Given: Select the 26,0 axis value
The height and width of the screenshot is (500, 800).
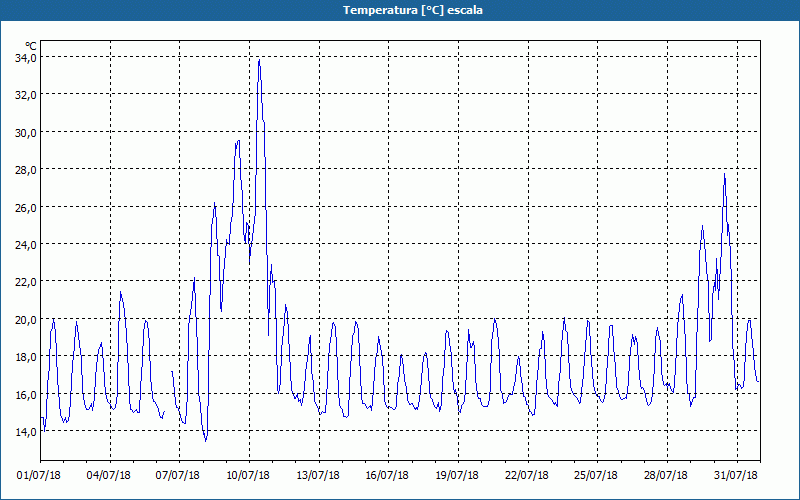Looking at the screenshot, I should click(x=25, y=207).
